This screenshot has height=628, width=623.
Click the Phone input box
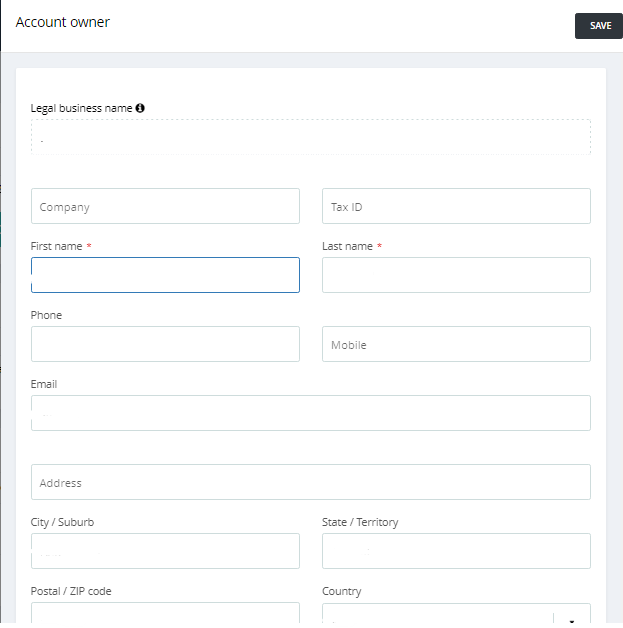pos(165,344)
